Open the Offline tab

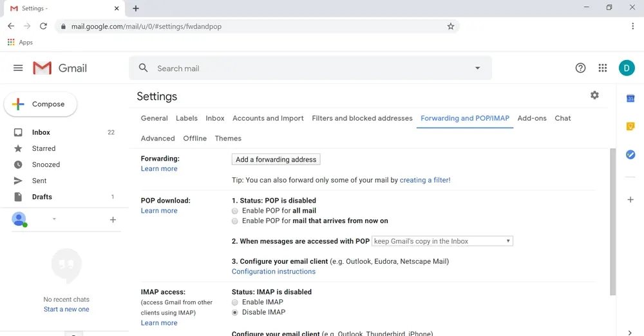[x=194, y=139]
